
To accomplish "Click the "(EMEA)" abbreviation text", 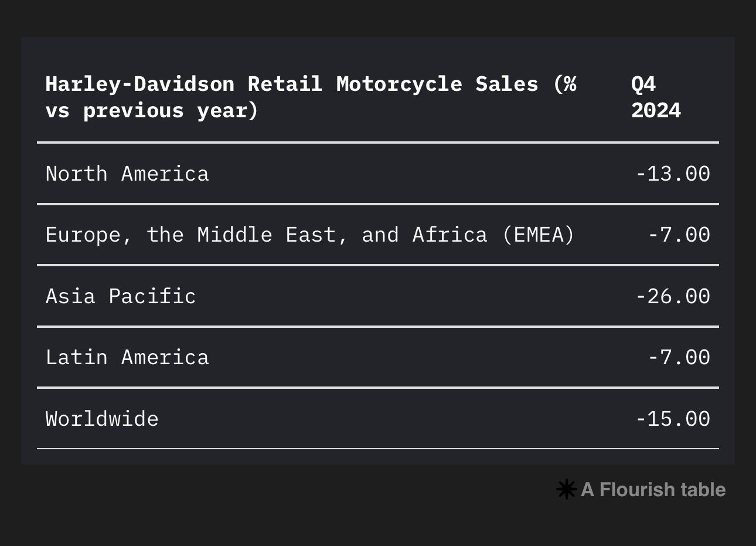I will [539, 235].
